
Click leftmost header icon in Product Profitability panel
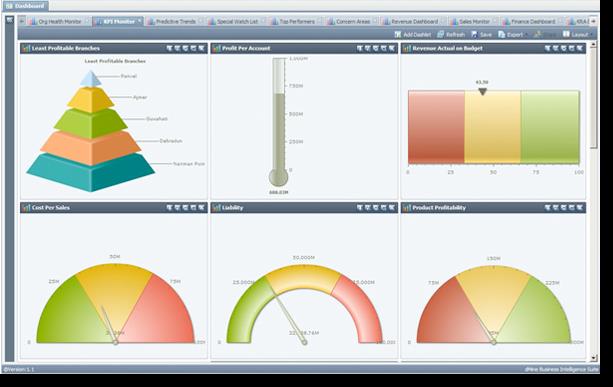coord(547,208)
